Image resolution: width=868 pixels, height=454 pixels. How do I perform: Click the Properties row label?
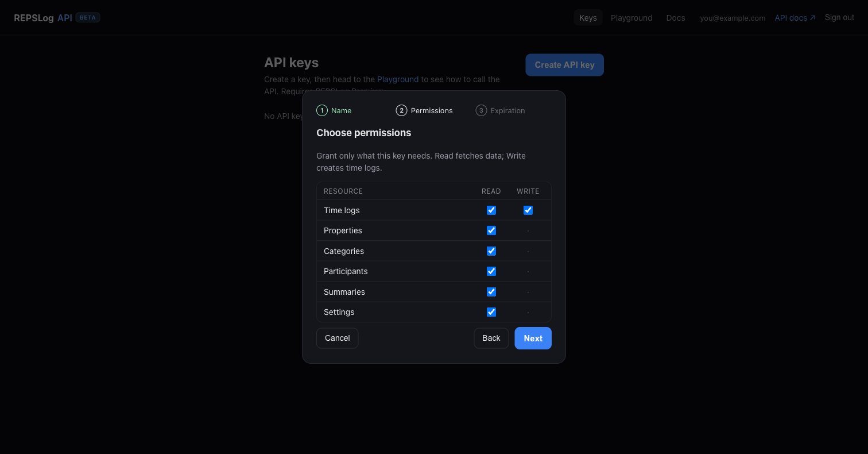click(343, 230)
